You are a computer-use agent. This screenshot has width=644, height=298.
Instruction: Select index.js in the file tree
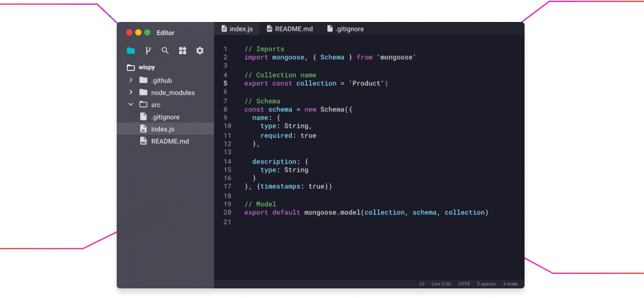tap(163, 129)
